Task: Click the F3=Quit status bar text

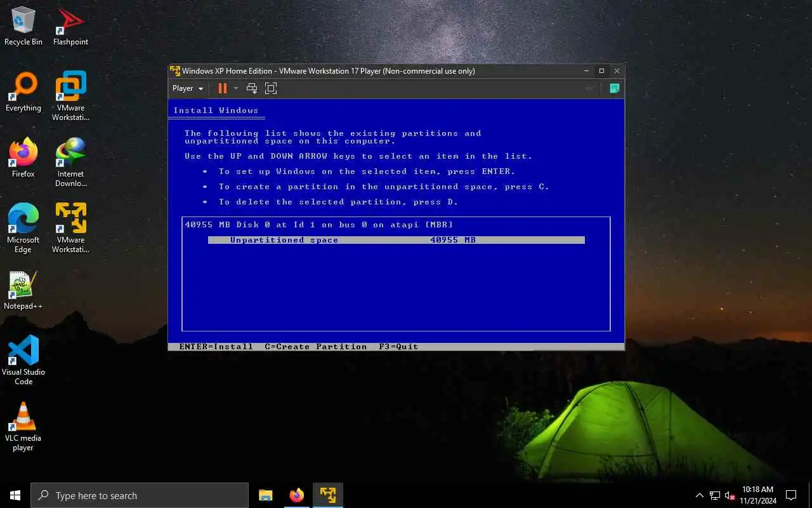Action: tap(398, 347)
